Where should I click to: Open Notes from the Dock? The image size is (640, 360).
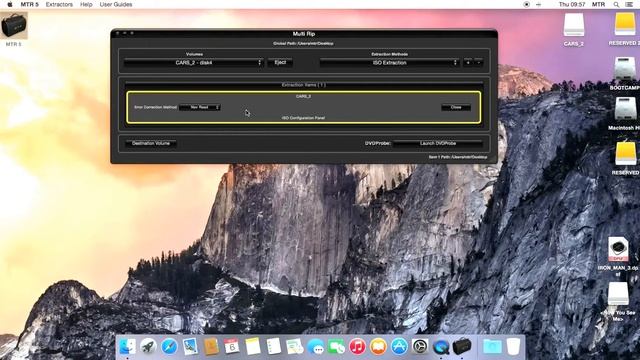coord(253,347)
